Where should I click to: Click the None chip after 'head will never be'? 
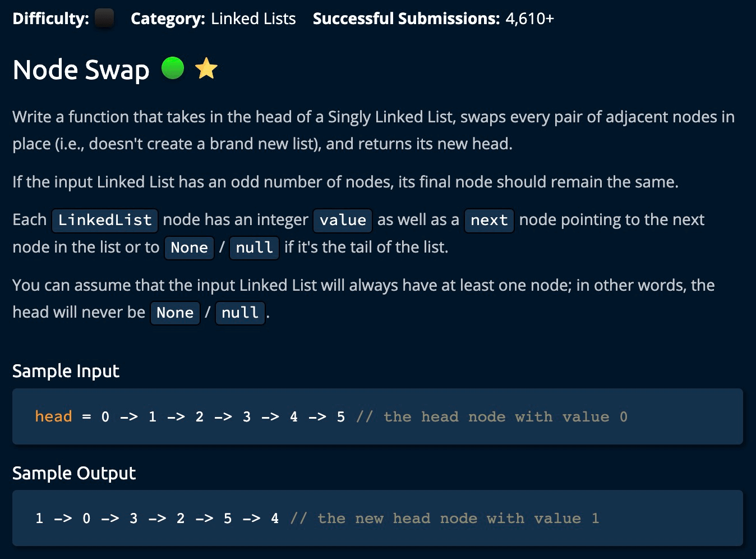(x=175, y=313)
